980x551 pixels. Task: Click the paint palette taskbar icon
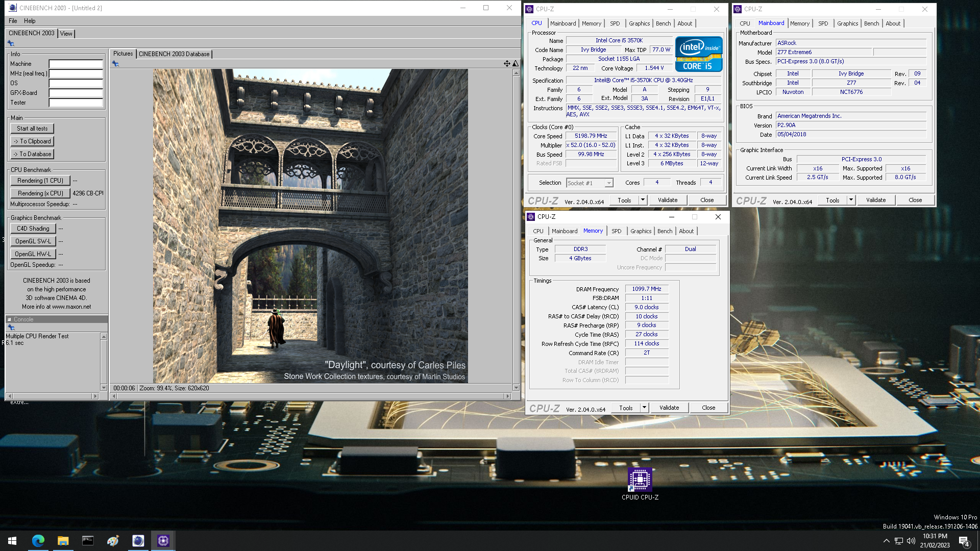(x=113, y=541)
